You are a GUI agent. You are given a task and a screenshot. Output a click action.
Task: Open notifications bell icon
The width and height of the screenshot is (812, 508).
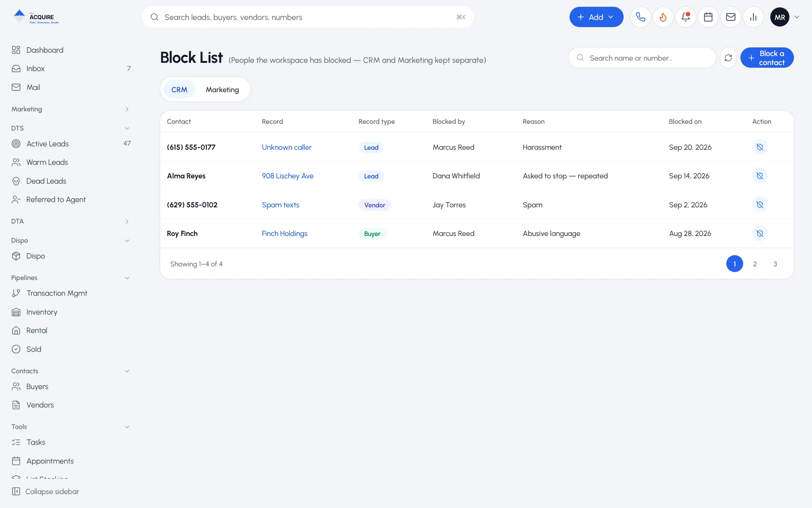[x=685, y=17]
